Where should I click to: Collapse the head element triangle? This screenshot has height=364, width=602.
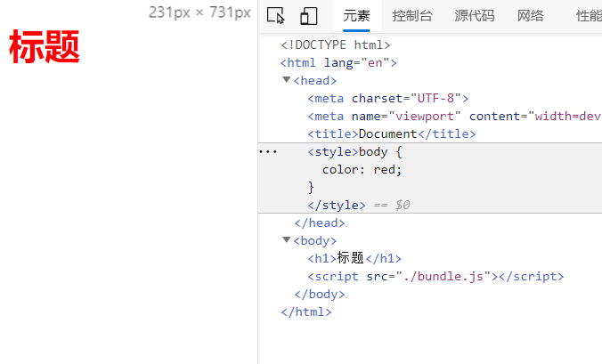click(x=287, y=80)
